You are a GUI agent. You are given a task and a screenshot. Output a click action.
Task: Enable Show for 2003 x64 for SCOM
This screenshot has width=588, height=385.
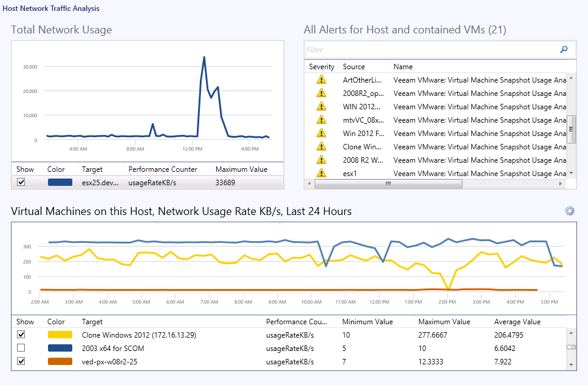tap(21, 348)
